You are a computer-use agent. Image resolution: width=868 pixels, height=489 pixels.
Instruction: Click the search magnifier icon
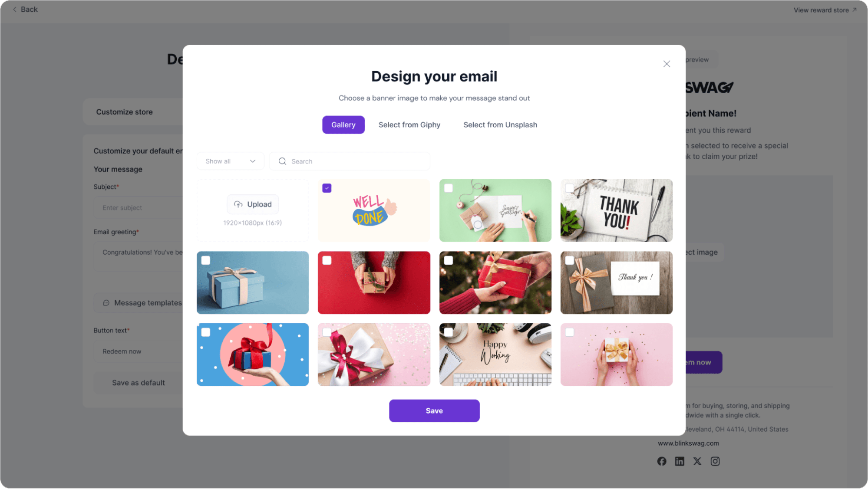click(x=282, y=161)
